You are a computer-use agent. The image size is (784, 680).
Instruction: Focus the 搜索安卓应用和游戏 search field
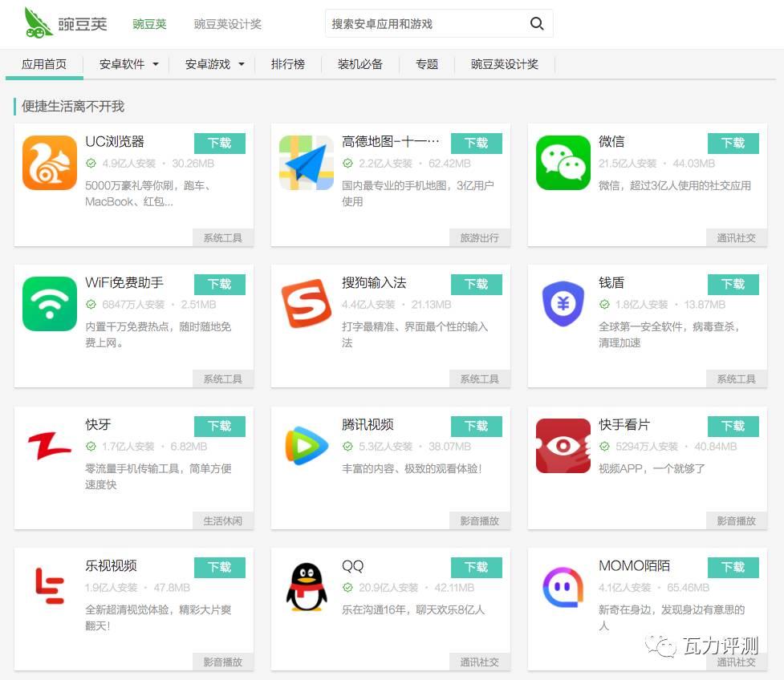click(x=425, y=24)
